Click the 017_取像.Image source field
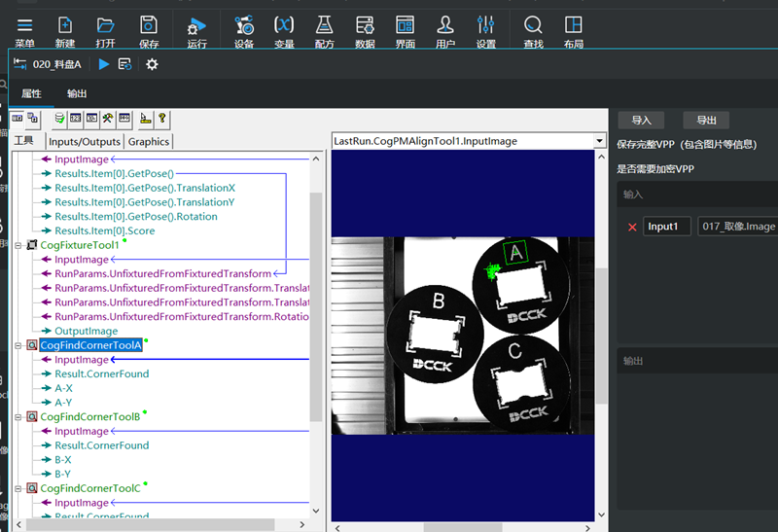This screenshot has height=532, width=778. (x=738, y=227)
